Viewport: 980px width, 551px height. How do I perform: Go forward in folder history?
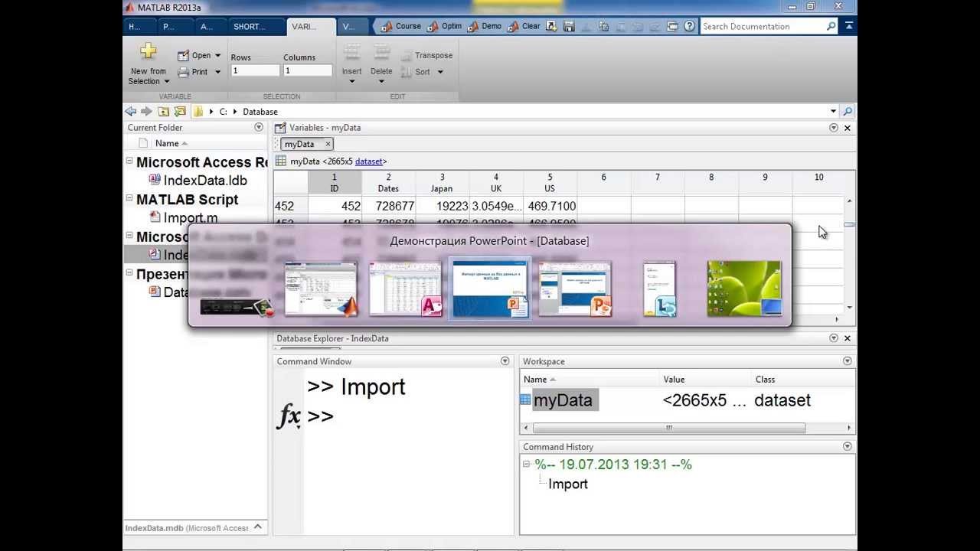tap(146, 112)
